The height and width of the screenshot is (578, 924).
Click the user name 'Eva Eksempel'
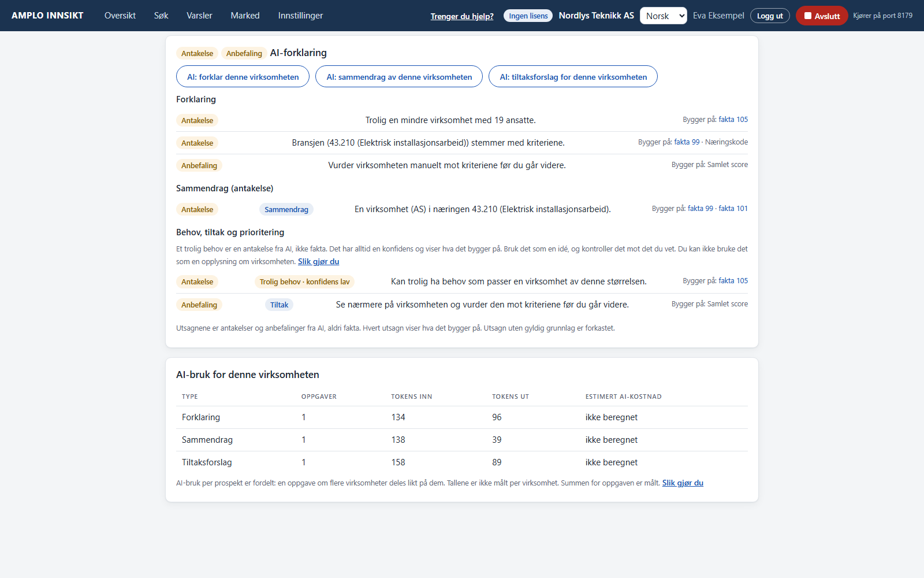(718, 16)
